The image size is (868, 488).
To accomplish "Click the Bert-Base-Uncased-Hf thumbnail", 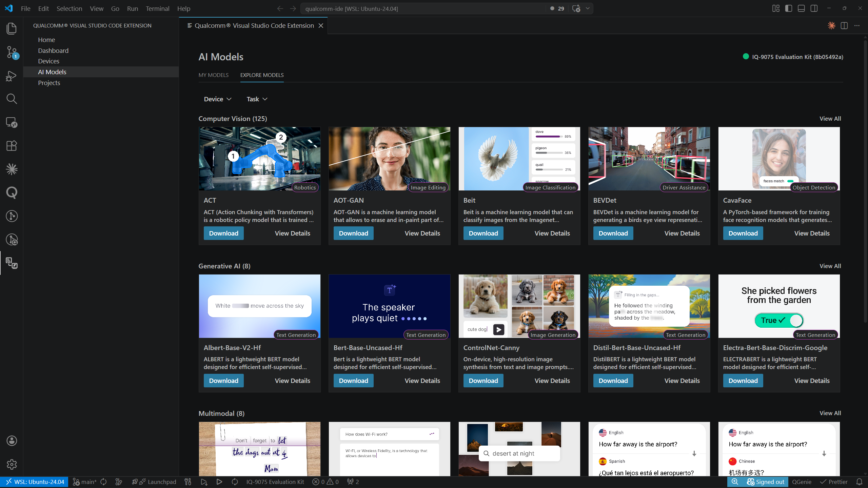I will 389,306.
